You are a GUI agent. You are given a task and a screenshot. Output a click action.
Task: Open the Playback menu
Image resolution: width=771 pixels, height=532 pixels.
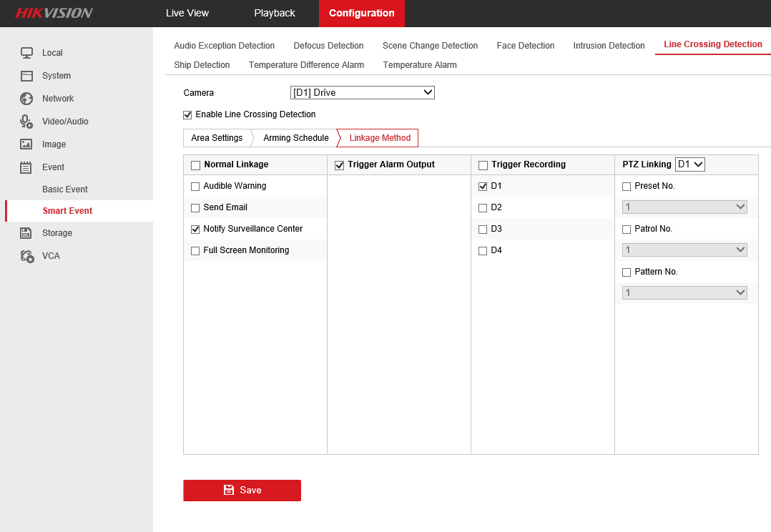[x=275, y=14]
